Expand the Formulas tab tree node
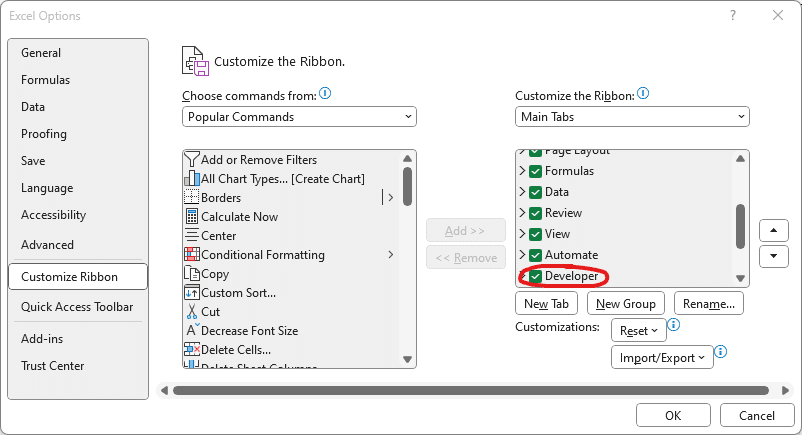The width and height of the screenshot is (802, 435). pyautogui.click(x=522, y=171)
